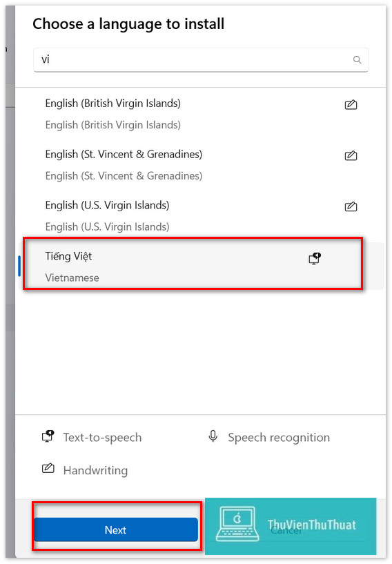Select English (U.S. Virgin Islands) language
This screenshot has width=392, height=564.
(x=201, y=216)
